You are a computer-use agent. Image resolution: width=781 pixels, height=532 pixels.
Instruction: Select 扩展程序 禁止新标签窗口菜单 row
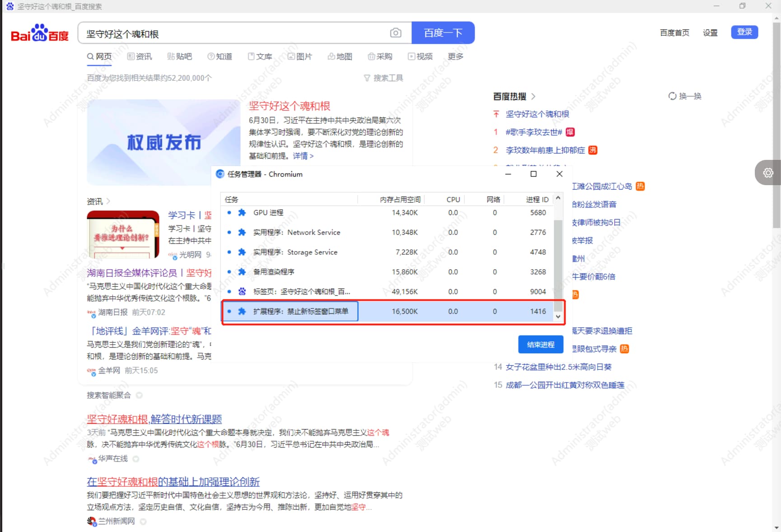(x=387, y=312)
